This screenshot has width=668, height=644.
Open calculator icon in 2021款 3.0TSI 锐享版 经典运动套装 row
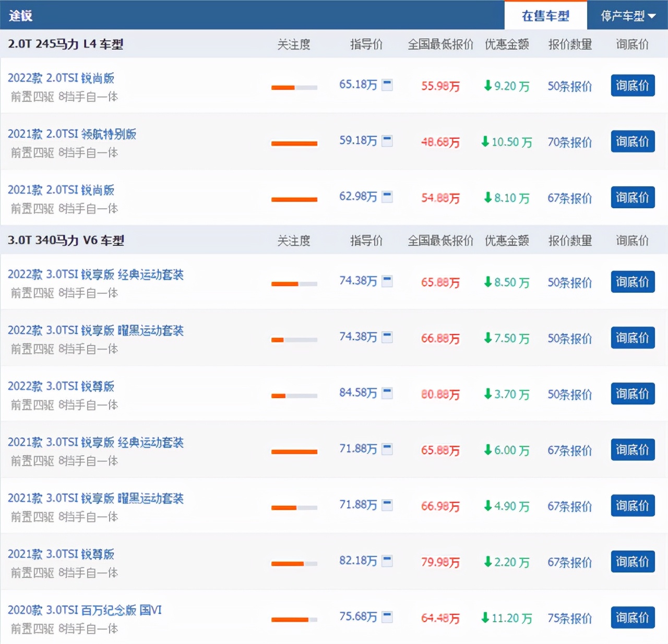(387, 449)
